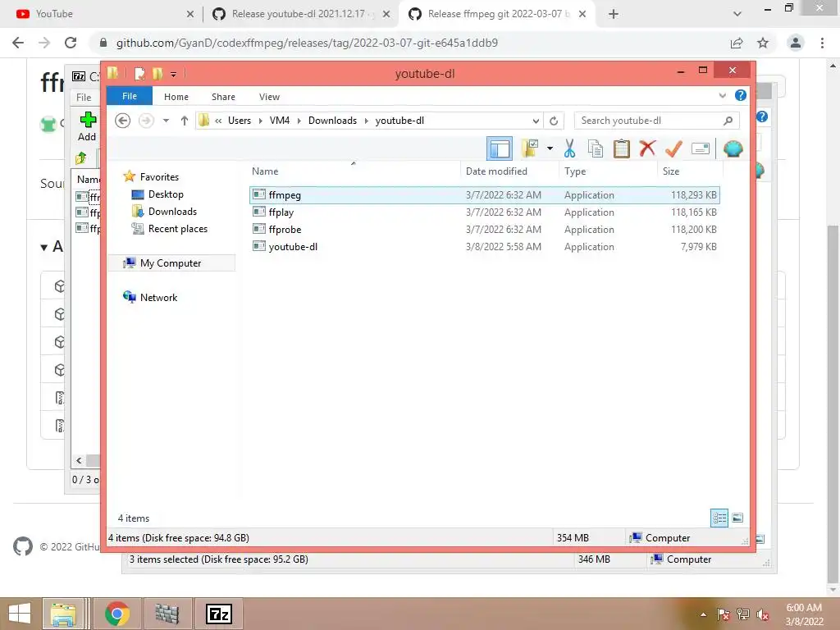Open recent locations dropdown arrow

166,121
